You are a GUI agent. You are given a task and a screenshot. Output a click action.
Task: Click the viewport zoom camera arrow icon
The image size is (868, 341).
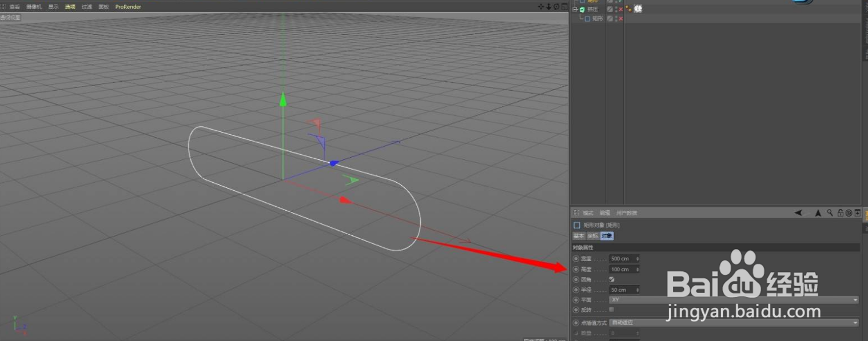click(x=549, y=7)
